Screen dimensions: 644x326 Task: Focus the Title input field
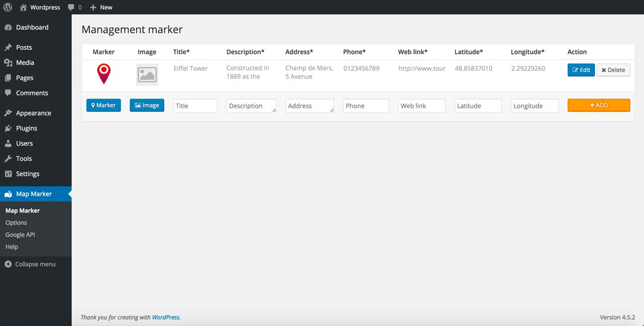click(195, 106)
